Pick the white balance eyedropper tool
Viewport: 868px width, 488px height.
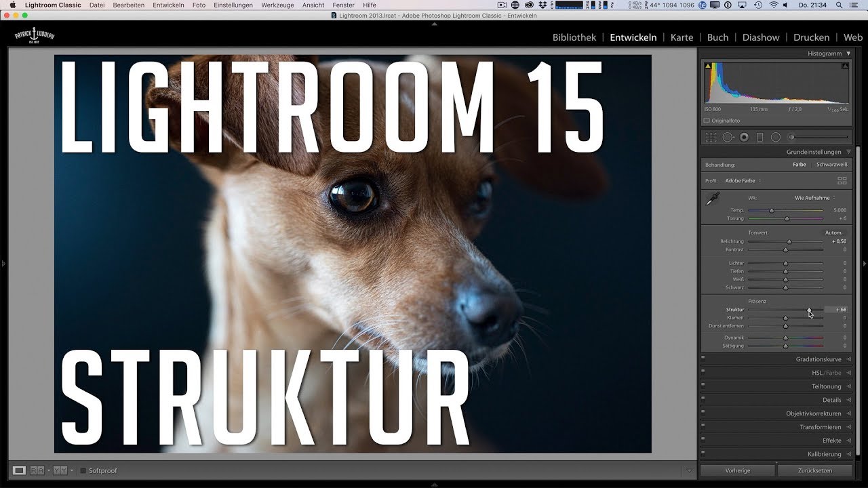tap(713, 199)
